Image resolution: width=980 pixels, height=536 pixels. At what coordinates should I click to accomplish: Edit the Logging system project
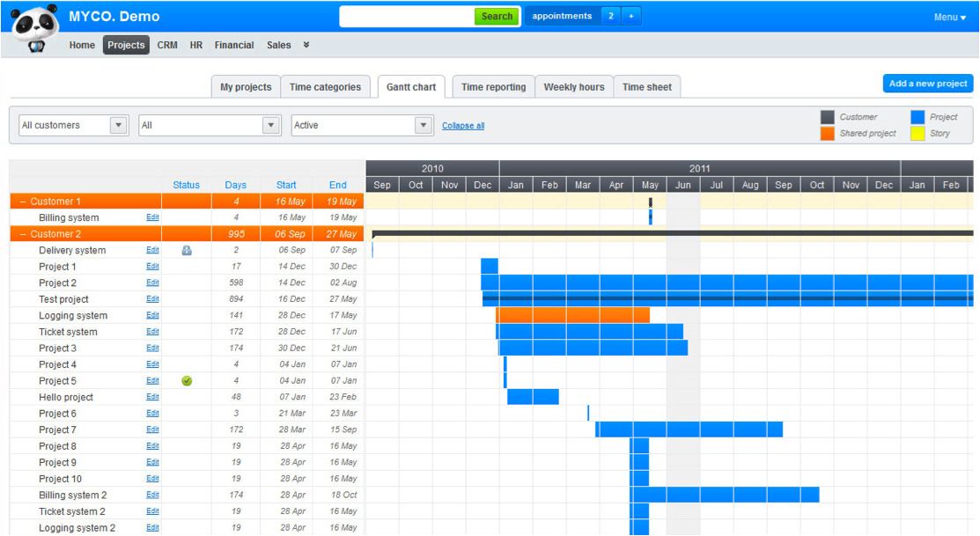click(152, 315)
